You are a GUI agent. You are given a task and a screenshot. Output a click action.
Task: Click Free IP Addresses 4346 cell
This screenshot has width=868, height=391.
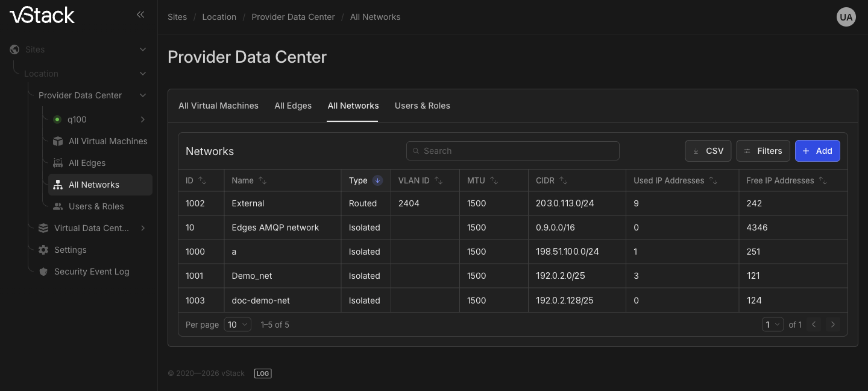tap(757, 227)
